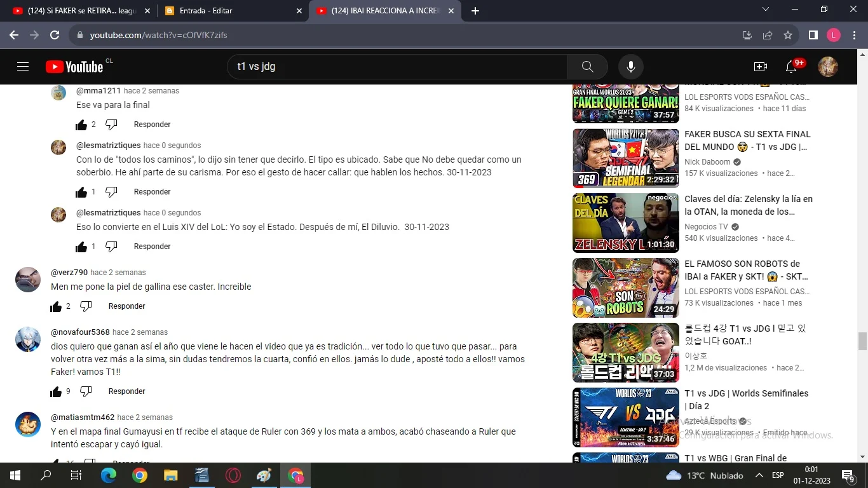
Task: Open the YouTube account avatar menu
Action: coord(828,67)
